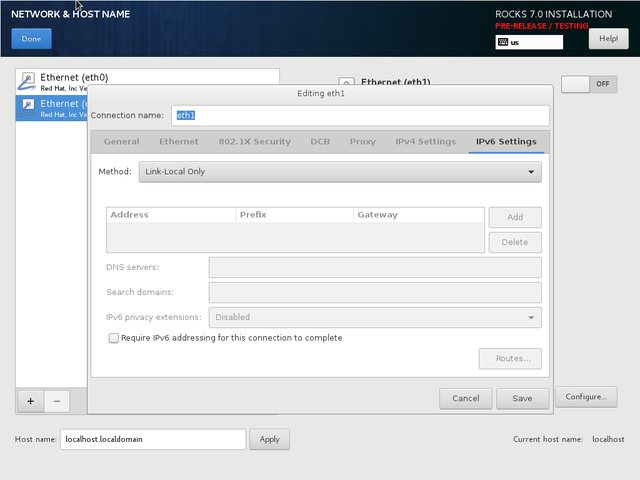
Task: Click the plus add device button
Action: pyautogui.click(x=30, y=400)
